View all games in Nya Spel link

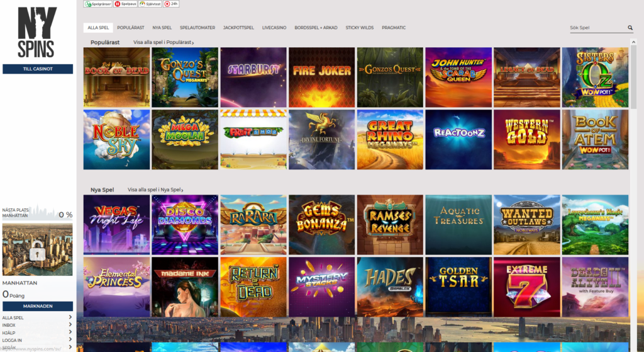click(x=155, y=190)
